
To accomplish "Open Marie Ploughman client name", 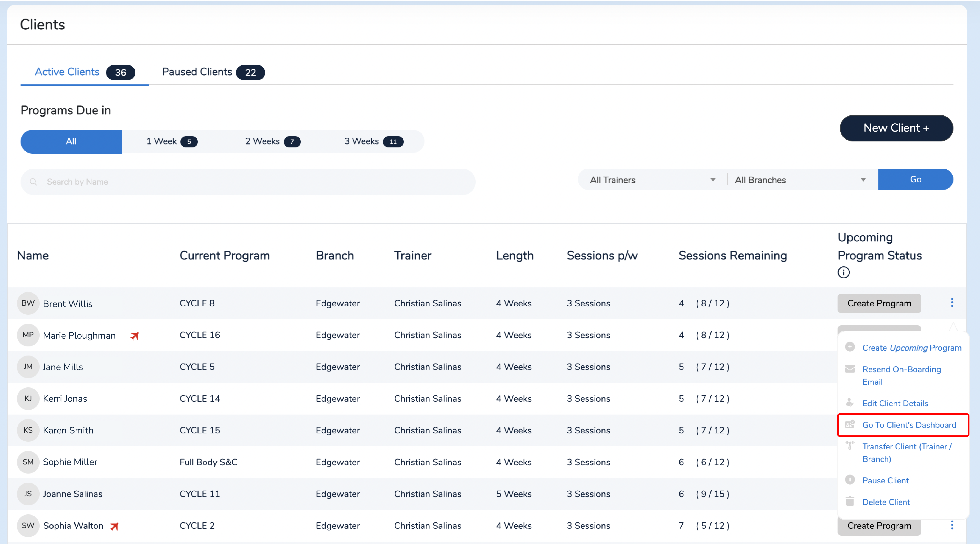I will [79, 336].
